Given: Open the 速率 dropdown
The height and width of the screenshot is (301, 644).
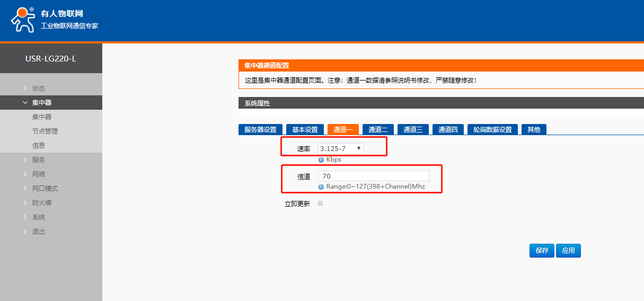Looking at the screenshot, I should click(340, 148).
